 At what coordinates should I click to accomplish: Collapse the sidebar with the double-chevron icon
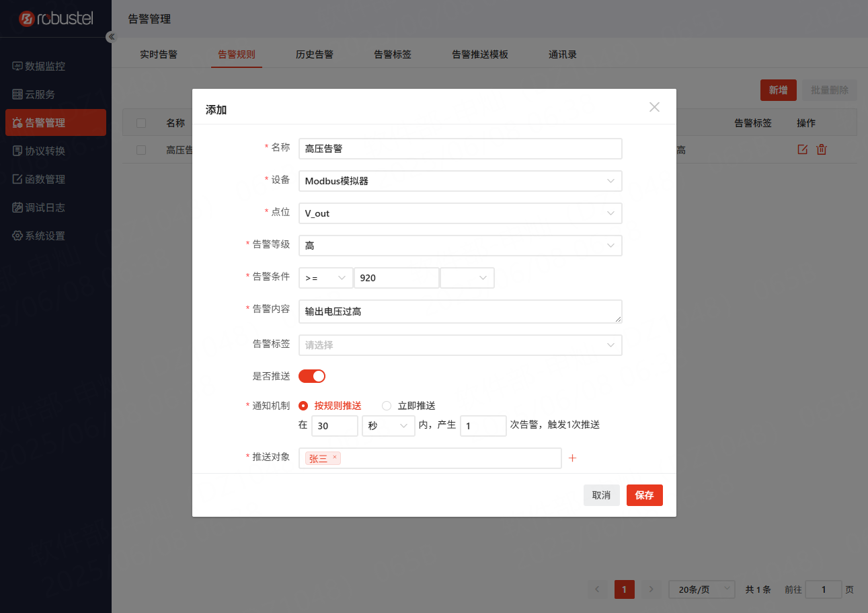tap(112, 37)
